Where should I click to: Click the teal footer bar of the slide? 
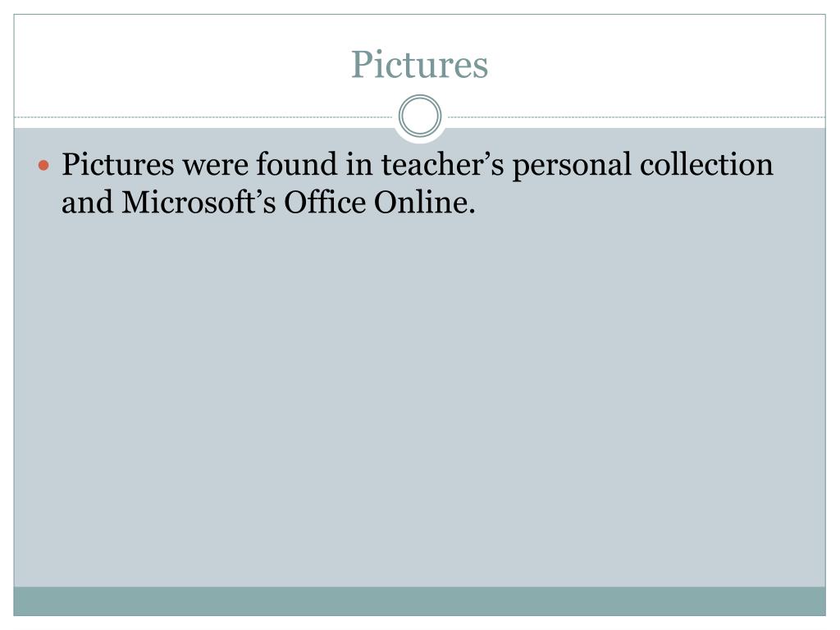coord(419,601)
